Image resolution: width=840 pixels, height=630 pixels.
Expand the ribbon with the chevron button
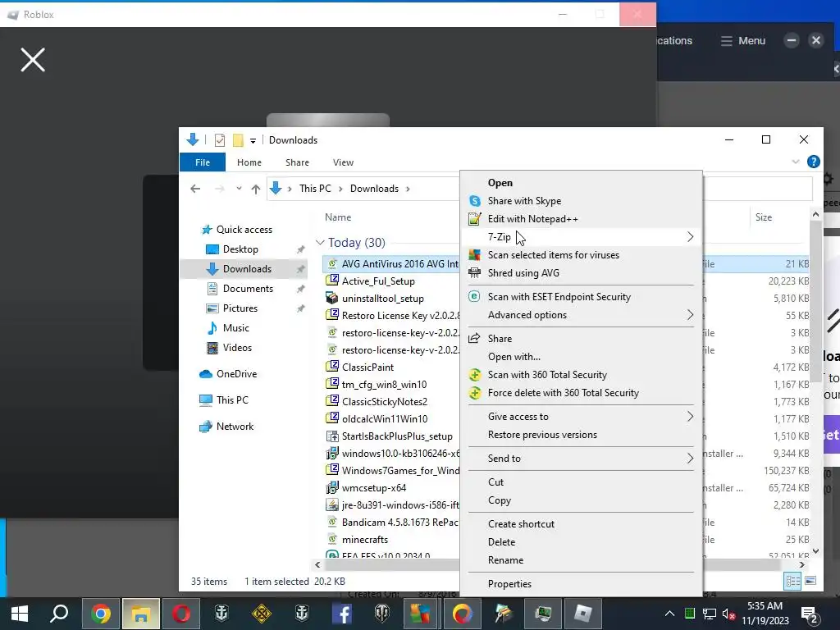[796, 162]
